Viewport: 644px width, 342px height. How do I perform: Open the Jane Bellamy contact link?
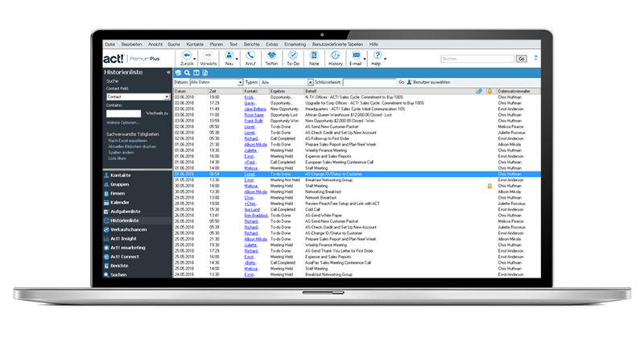(x=255, y=109)
